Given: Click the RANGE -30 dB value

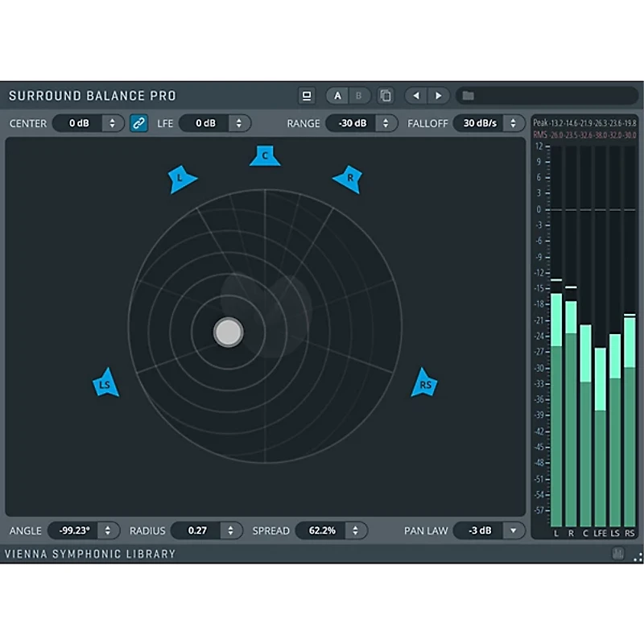Looking at the screenshot, I should pyautogui.click(x=352, y=123).
